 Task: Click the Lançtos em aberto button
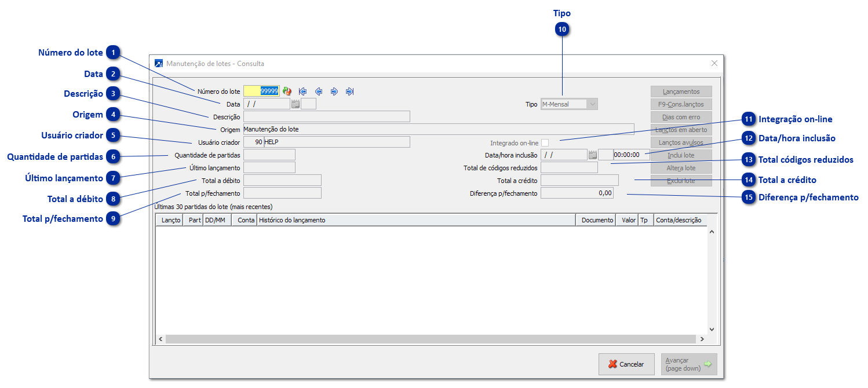681,130
